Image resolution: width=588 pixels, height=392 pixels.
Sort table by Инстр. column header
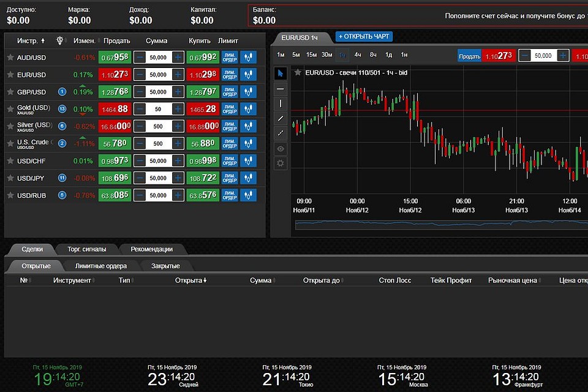(31, 40)
